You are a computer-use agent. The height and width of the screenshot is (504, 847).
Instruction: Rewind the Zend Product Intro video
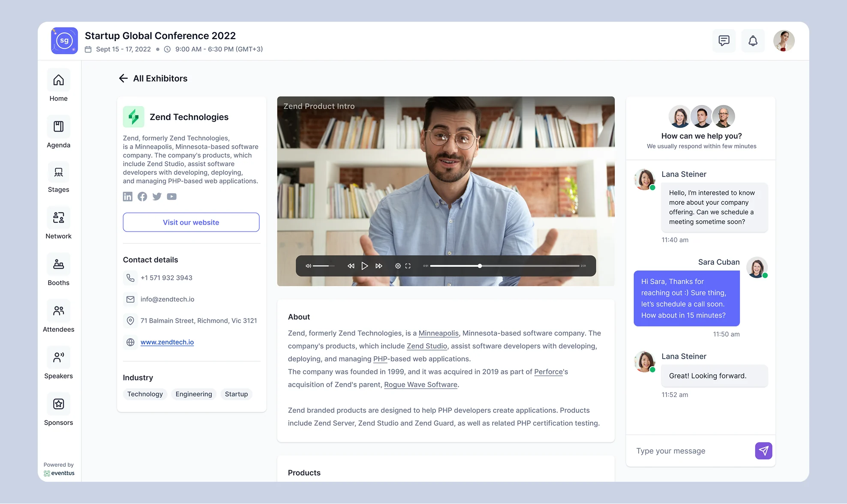(x=351, y=266)
